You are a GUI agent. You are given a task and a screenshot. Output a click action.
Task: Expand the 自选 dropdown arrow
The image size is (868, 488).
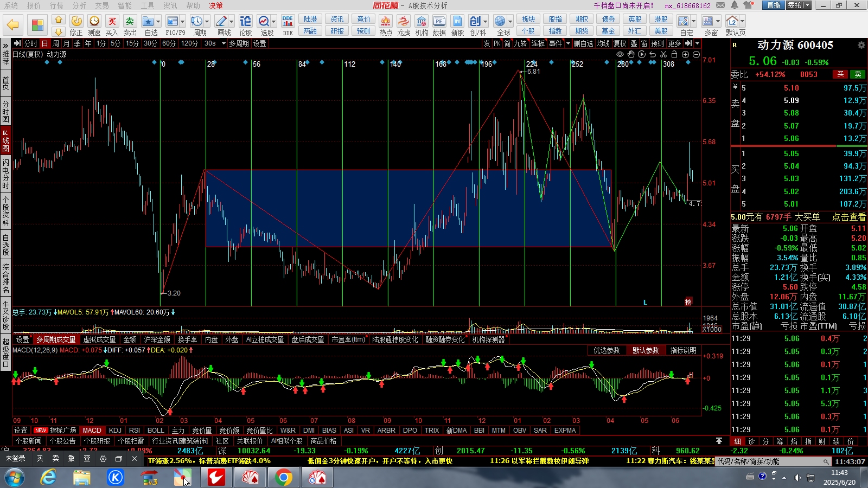pos(158,21)
